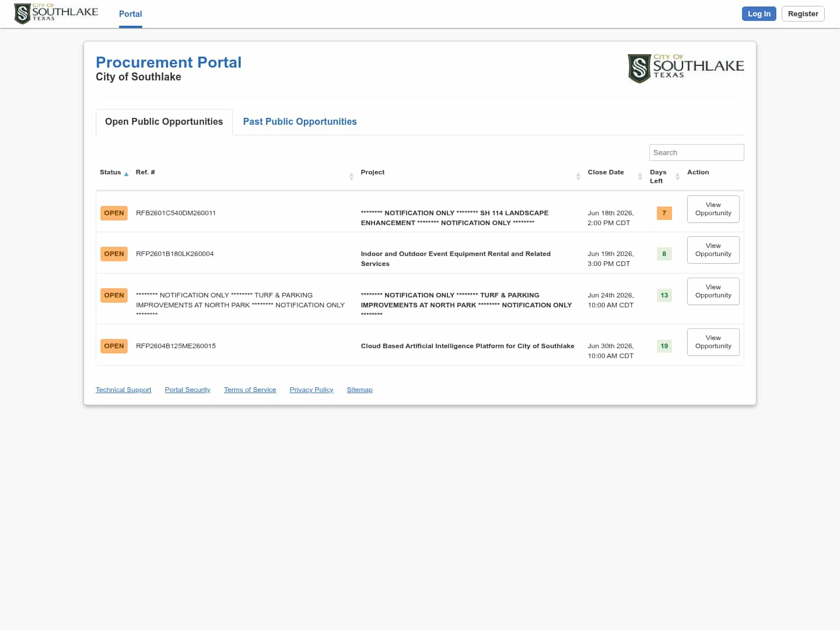Click the City of Southlake logo in top navbar

[56, 13]
